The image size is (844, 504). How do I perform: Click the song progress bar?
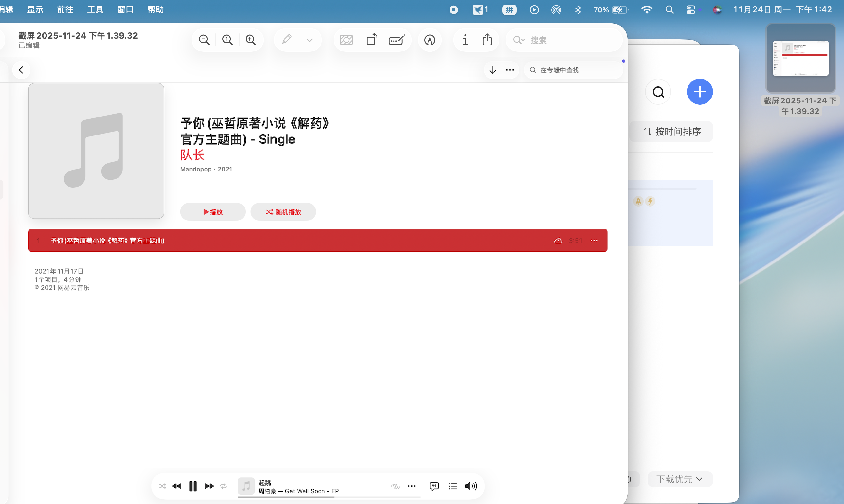point(329,497)
